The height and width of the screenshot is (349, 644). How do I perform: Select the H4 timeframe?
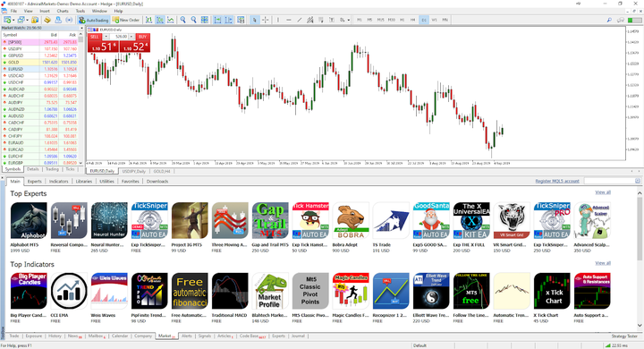(x=412, y=20)
